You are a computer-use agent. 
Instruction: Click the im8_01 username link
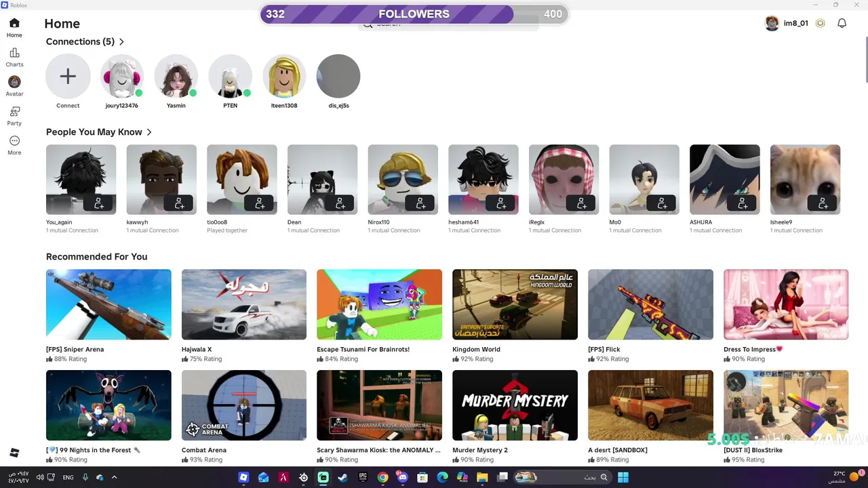coord(795,23)
